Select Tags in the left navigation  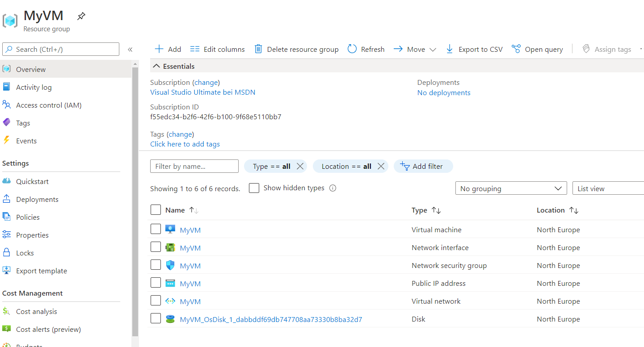(22, 123)
